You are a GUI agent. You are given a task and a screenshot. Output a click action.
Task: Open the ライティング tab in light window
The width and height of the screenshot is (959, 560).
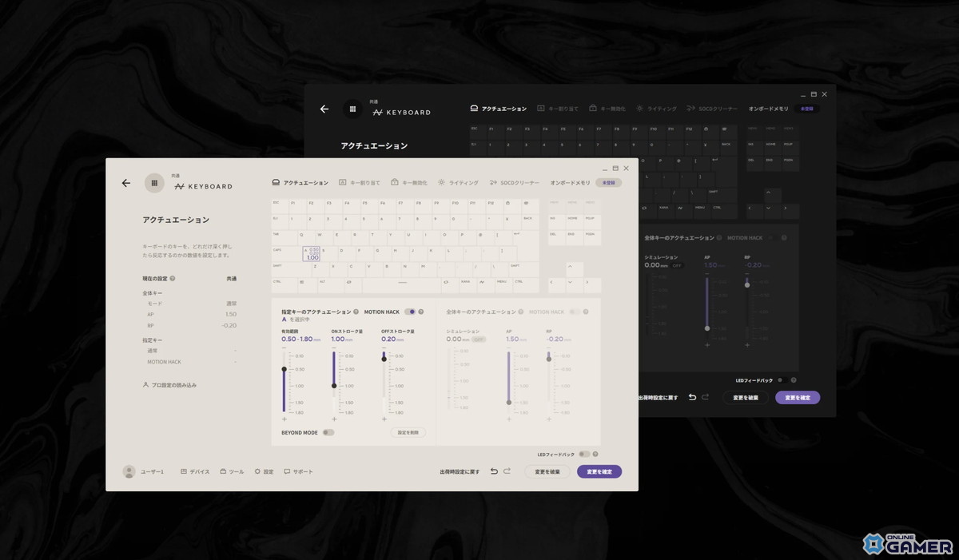pos(458,183)
